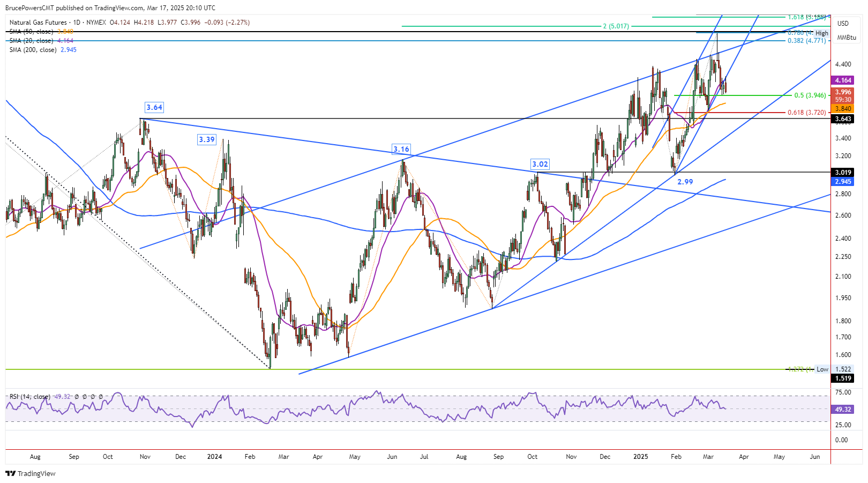Screen dimensions: 868x483
Task: Click the black 3.019 price tag
Action: point(843,173)
